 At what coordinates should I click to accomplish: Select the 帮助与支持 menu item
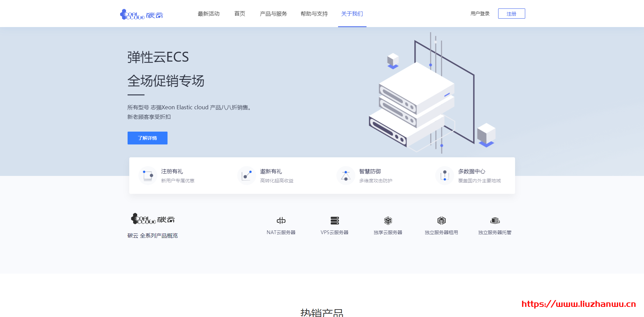coord(314,14)
